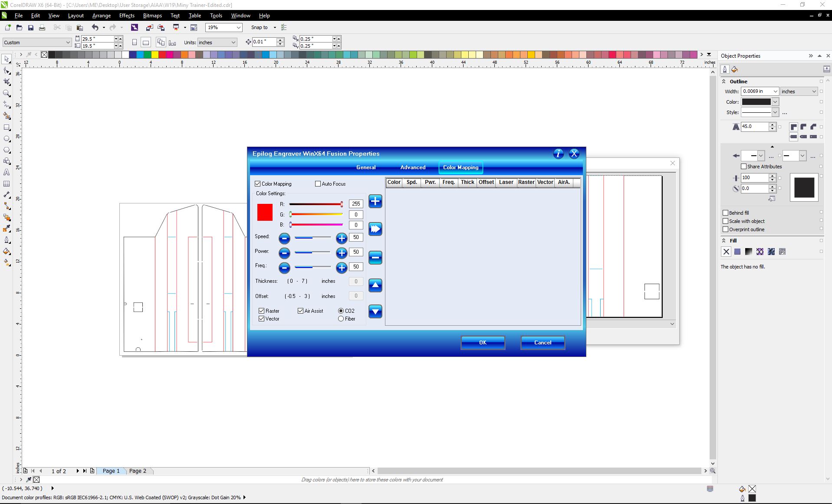The image size is (832, 504).
Task: Import a file with the import icon
Action: (x=149, y=27)
